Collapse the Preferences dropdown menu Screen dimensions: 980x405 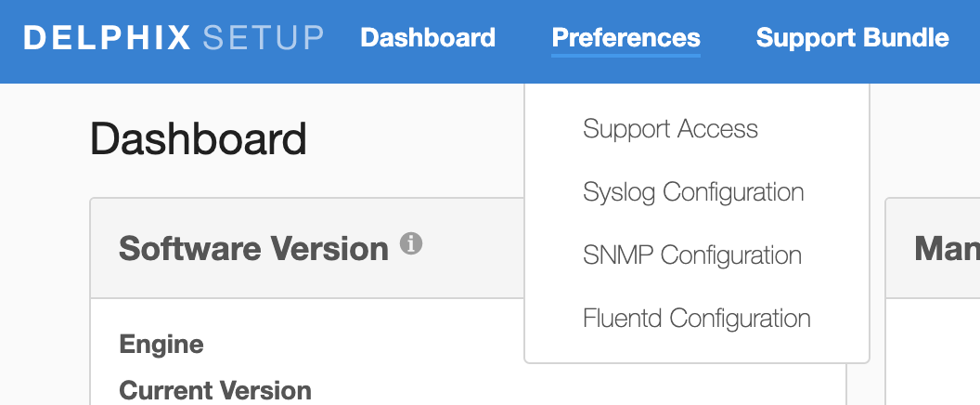pos(625,38)
